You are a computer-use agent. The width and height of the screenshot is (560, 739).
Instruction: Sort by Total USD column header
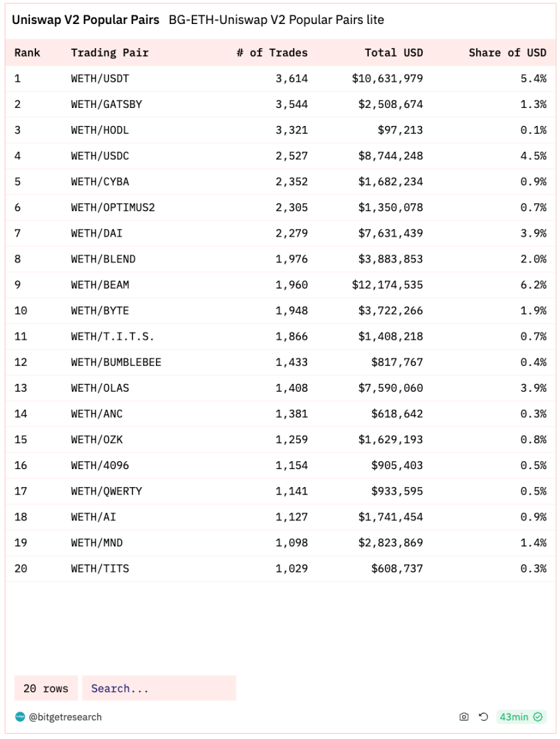point(394,53)
